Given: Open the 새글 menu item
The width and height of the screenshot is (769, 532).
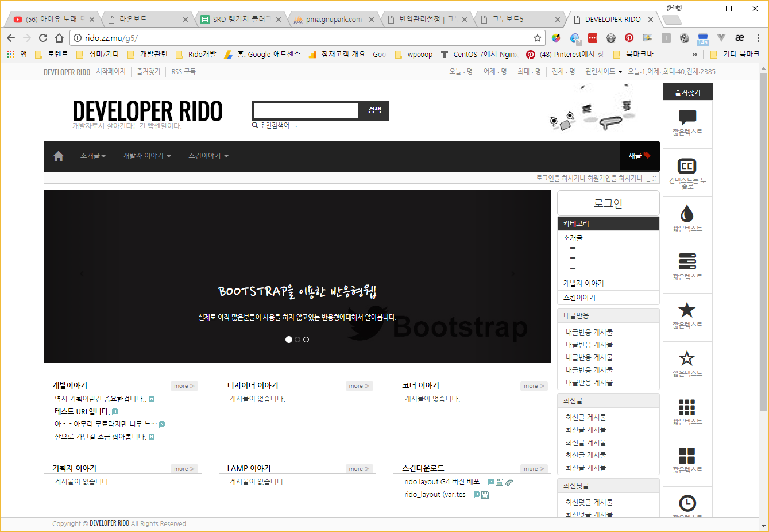Looking at the screenshot, I should tap(639, 156).
